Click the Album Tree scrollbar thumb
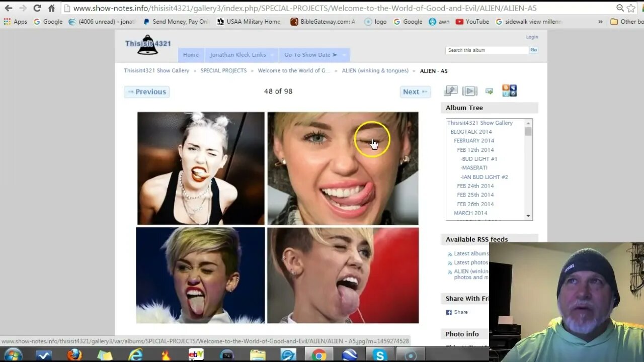The image size is (644, 362). [528, 132]
